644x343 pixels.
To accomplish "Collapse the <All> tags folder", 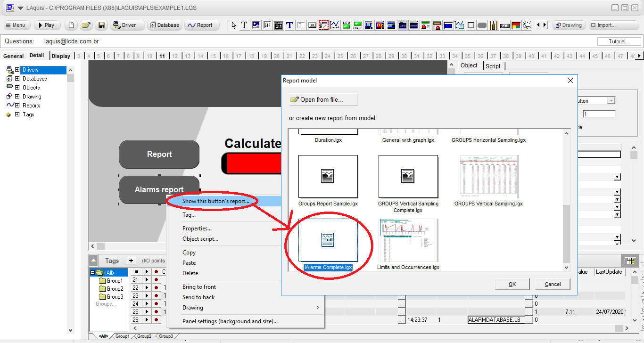I will click(93, 272).
